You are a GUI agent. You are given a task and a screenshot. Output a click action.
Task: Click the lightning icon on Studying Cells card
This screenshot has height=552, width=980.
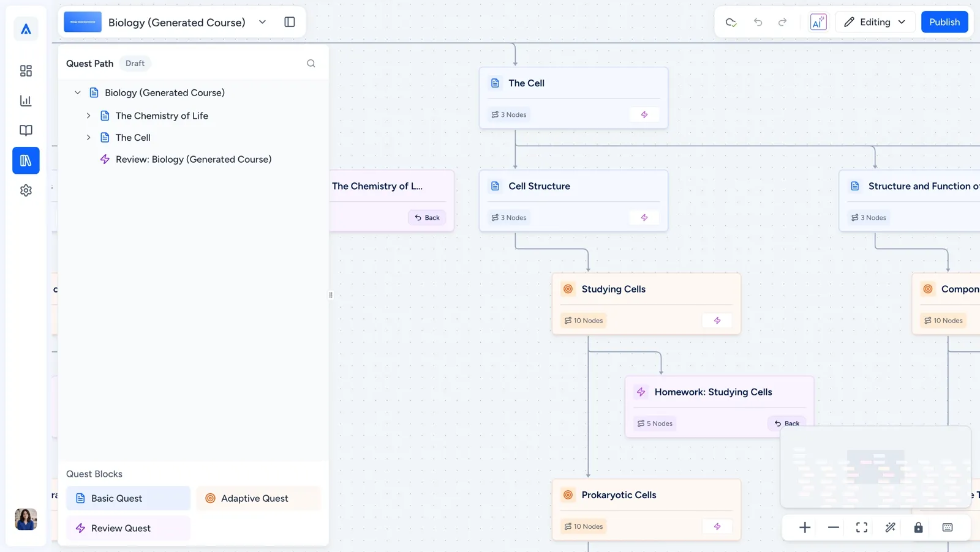[x=717, y=320]
